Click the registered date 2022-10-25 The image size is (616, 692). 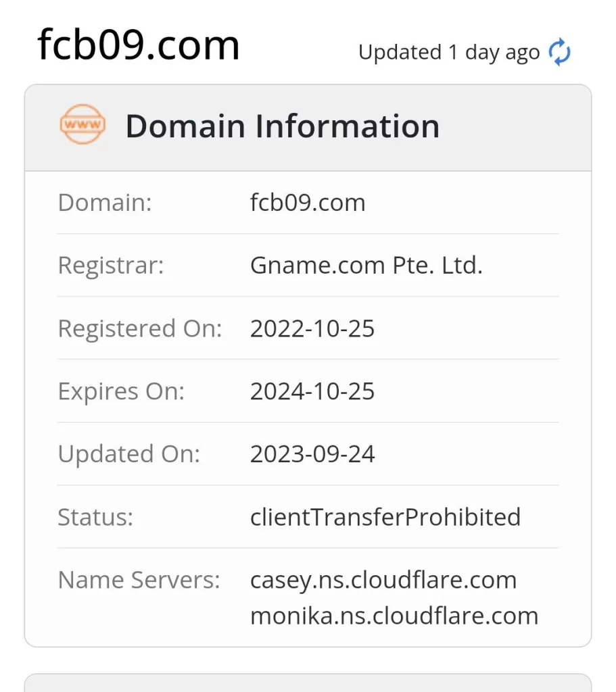(x=312, y=328)
